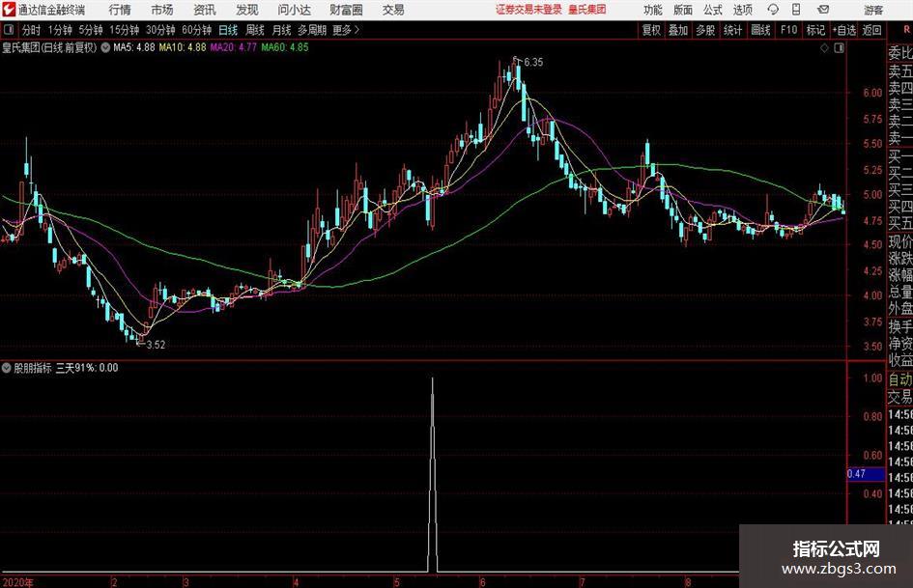Viewport: 913px width, 588px height.
Task: Open the 市场 menu
Action: pos(162,10)
